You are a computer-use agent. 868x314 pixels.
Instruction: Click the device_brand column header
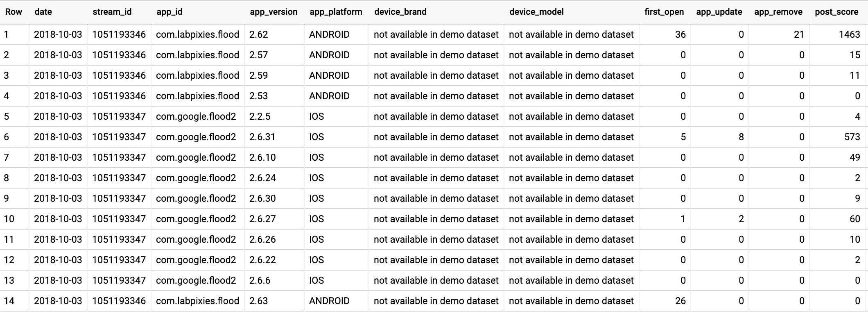pyautogui.click(x=400, y=12)
